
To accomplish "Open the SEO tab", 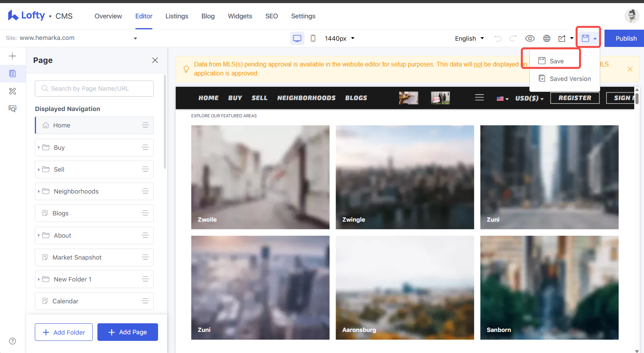I will point(272,16).
